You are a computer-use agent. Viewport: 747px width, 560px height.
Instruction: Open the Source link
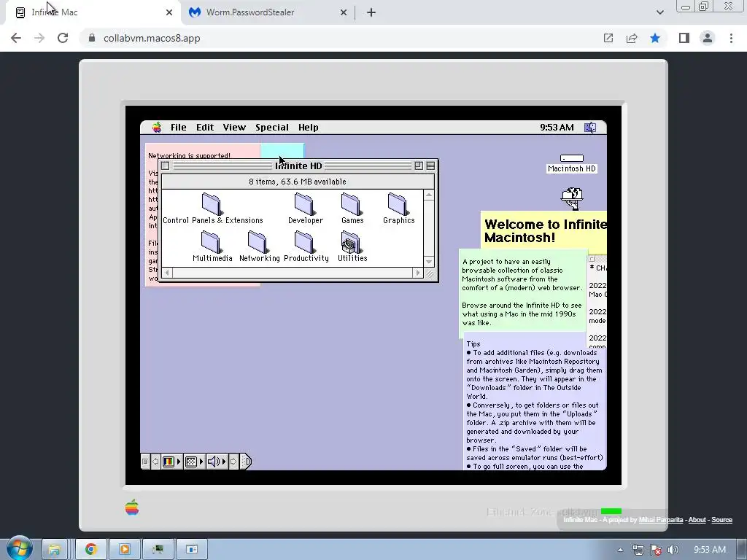tap(721, 519)
